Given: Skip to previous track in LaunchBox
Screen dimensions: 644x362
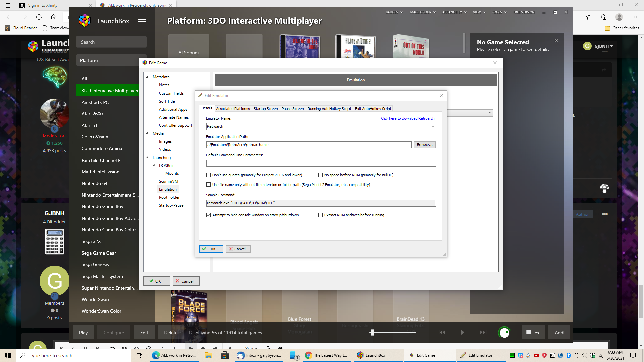Looking at the screenshot, I should (x=442, y=333).
